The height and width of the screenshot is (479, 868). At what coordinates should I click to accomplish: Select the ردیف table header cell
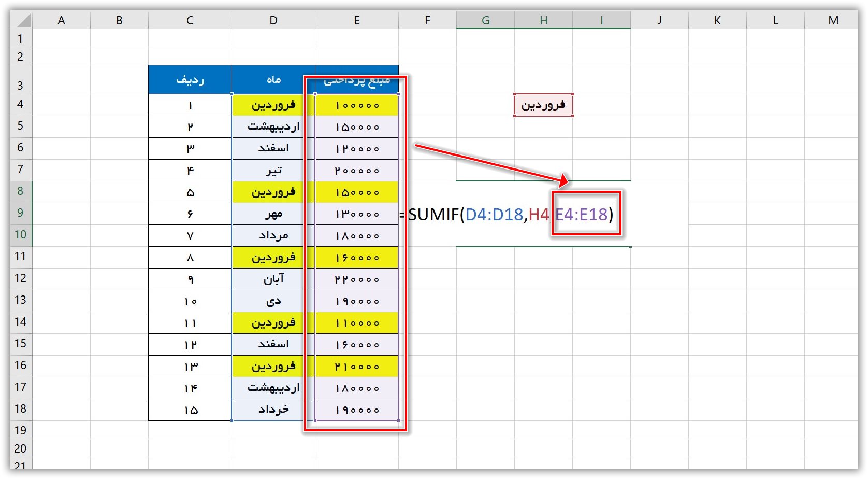point(190,79)
